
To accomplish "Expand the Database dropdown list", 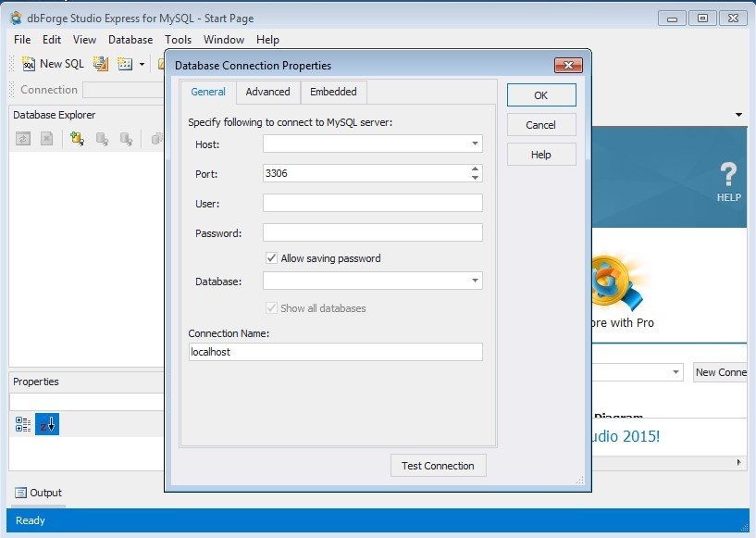I will (x=475, y=281).
